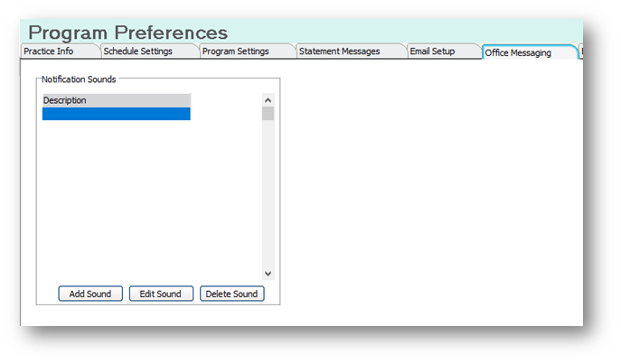Select the cut-off tab after Office Messaging
621x364 pixels.
[x=580, y=52]
